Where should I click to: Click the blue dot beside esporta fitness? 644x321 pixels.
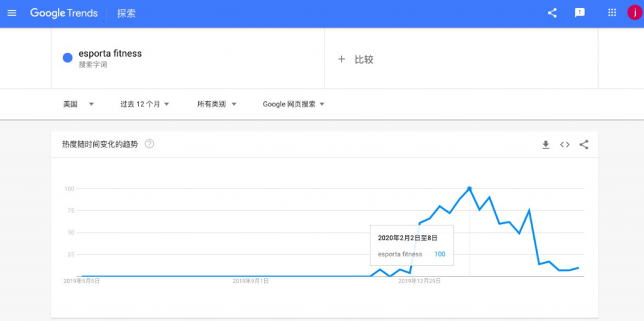tap(67, 58)
